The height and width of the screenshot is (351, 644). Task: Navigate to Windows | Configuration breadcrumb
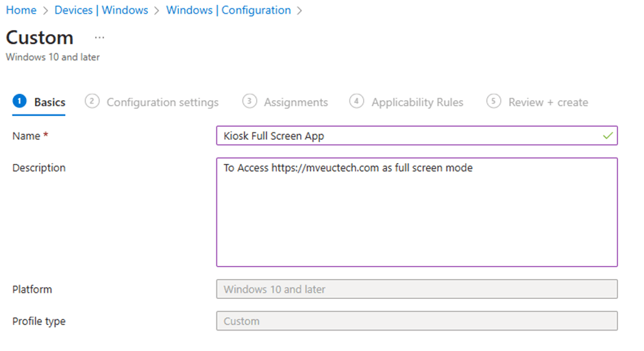228,10
